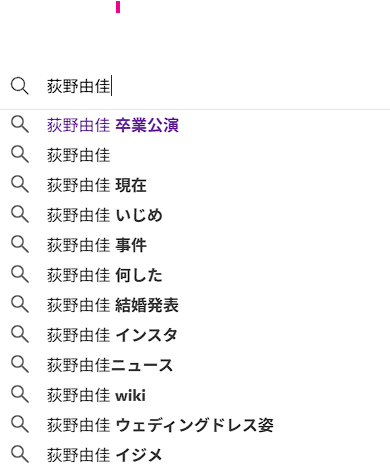390x472 pixels.
Task: Choose the plain 荻野由佳 suggestion
Action: pyautogui.click(x=78, y=155)
